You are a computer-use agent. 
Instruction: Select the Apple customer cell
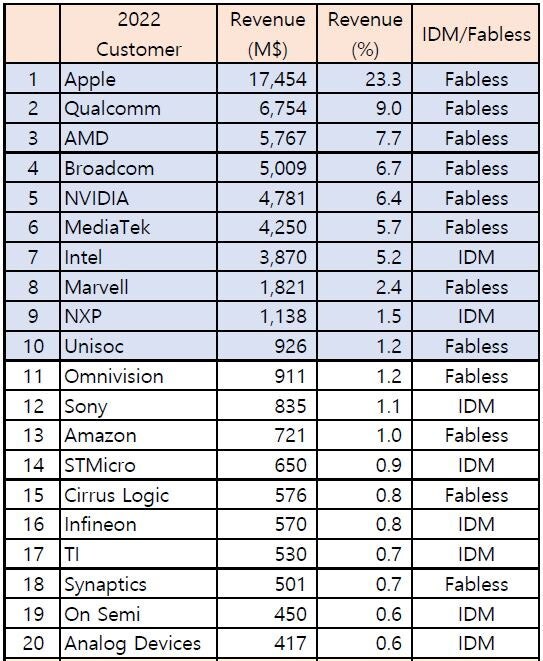tap(139, 79)
